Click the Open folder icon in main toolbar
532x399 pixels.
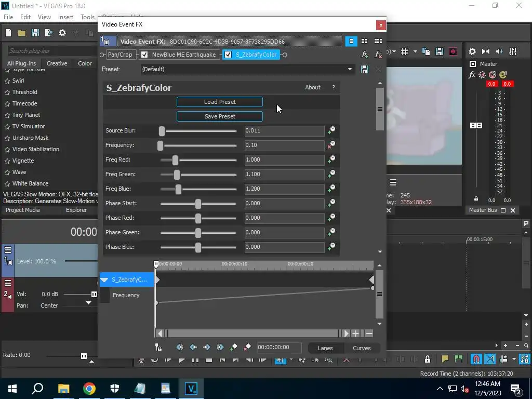(x=22, y=33)
